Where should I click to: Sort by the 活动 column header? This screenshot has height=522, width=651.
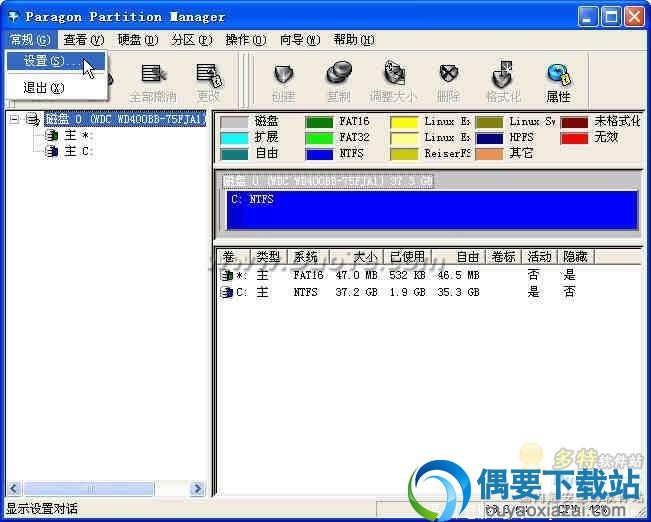tap(539, 257)
